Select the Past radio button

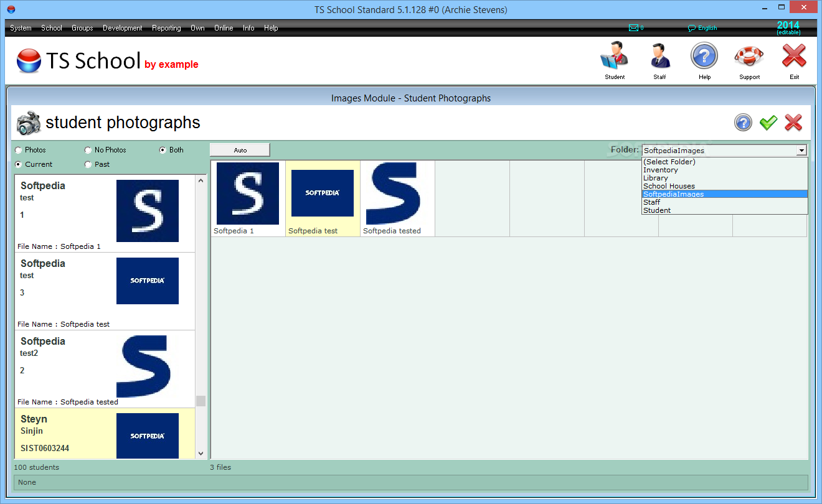click(x=88, y=164)
